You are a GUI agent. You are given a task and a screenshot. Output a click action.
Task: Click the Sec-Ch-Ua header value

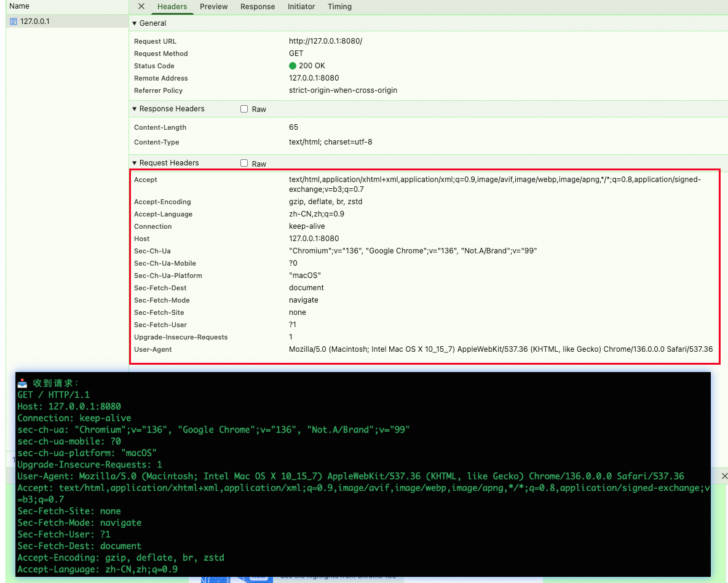(x=413, y=251)
